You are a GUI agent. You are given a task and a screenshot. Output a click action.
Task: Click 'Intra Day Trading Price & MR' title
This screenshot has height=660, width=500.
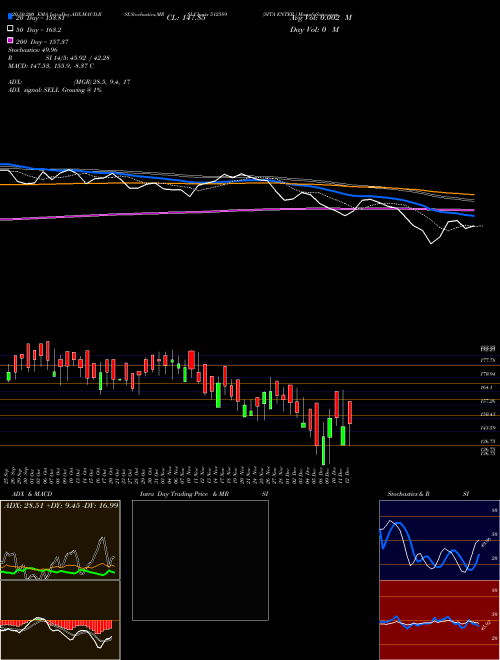[184, 494]
